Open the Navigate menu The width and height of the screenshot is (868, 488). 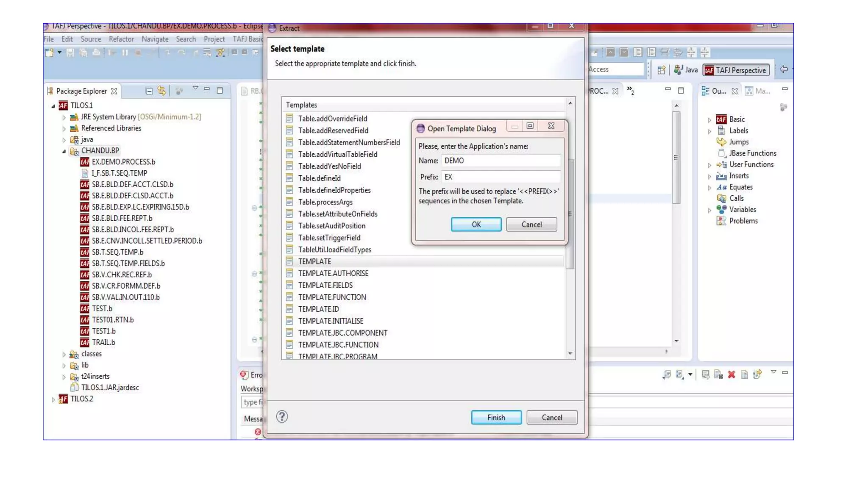[155, 39]
